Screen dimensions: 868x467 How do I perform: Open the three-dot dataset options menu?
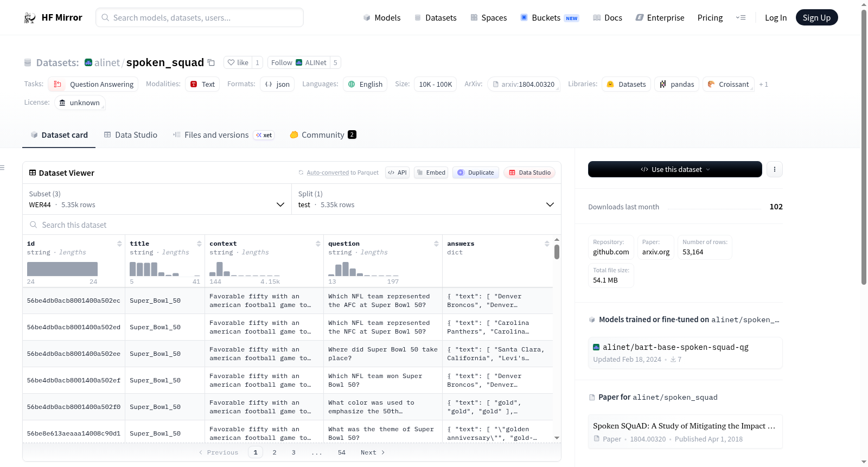pos(774,169)
